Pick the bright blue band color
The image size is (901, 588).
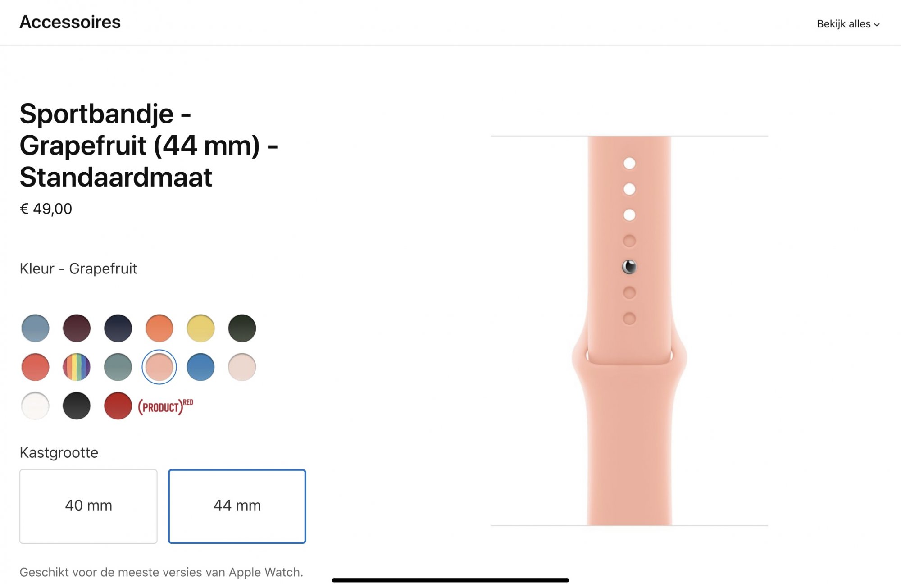click(200, 367)
